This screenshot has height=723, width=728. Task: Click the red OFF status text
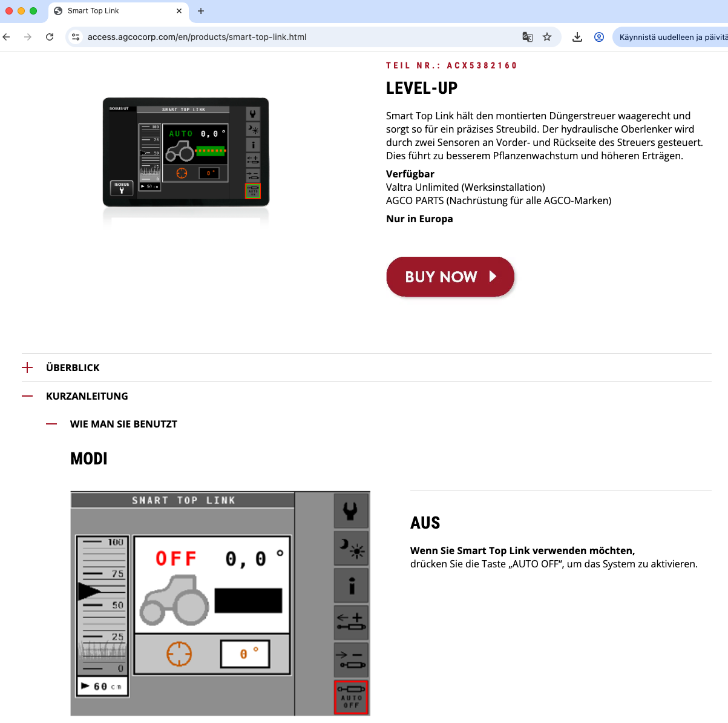(x=176, y=558)
